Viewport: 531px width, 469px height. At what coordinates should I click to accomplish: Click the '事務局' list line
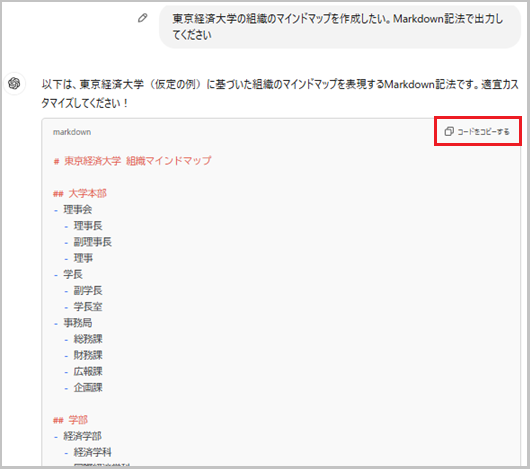tap(73, 323)
